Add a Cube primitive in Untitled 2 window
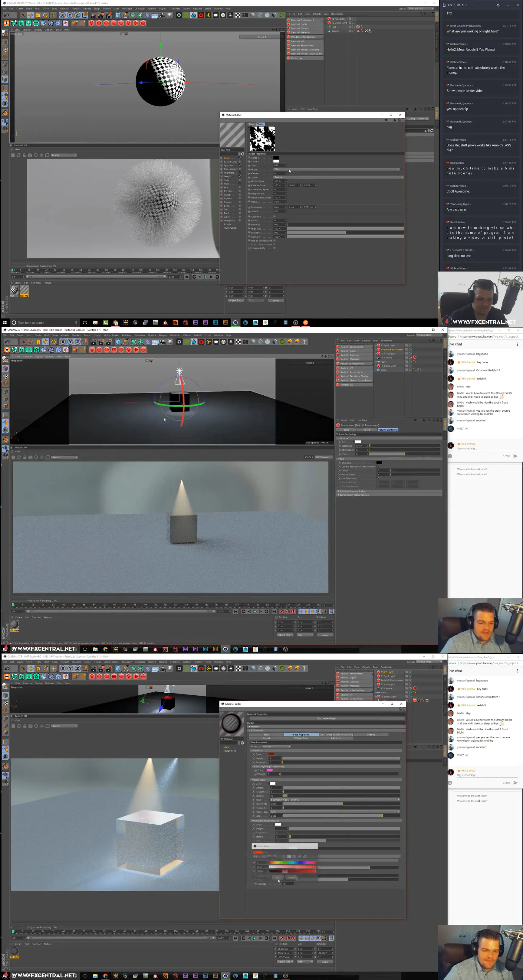This screenshot has width=523, height=980. (118, 15)
